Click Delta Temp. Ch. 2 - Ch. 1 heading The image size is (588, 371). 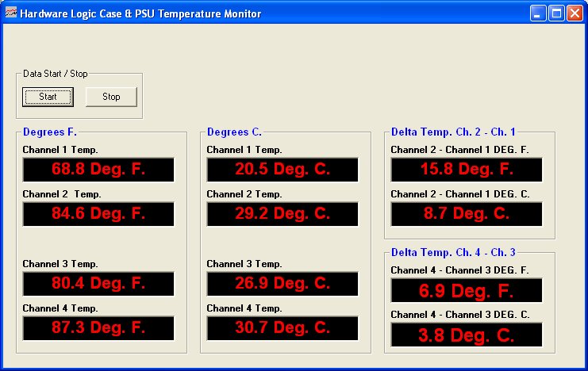(453, 132)
